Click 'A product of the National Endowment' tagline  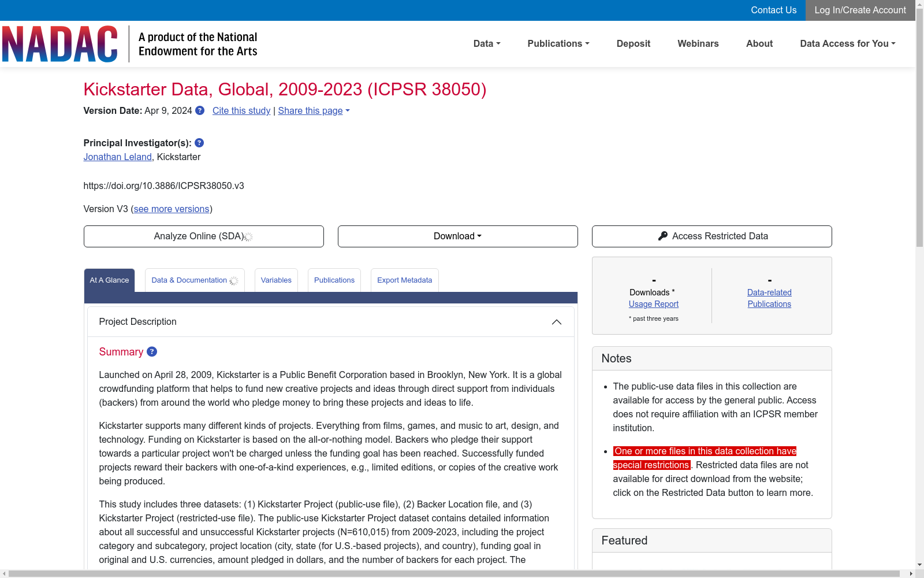click(x=198, y=44)
